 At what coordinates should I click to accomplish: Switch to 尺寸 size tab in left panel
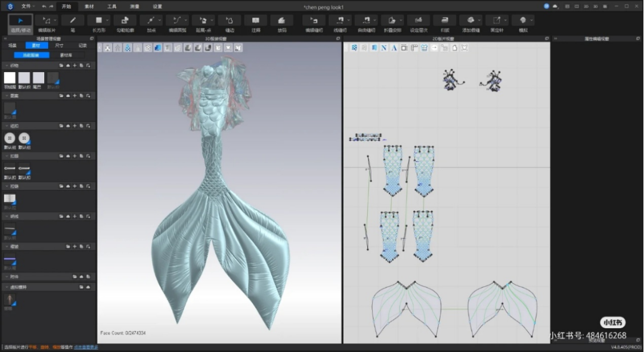[x=60, y=45]
